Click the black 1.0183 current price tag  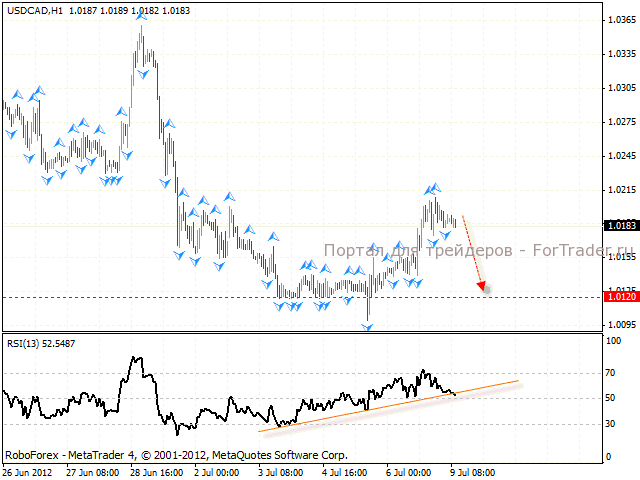(619, 225)
